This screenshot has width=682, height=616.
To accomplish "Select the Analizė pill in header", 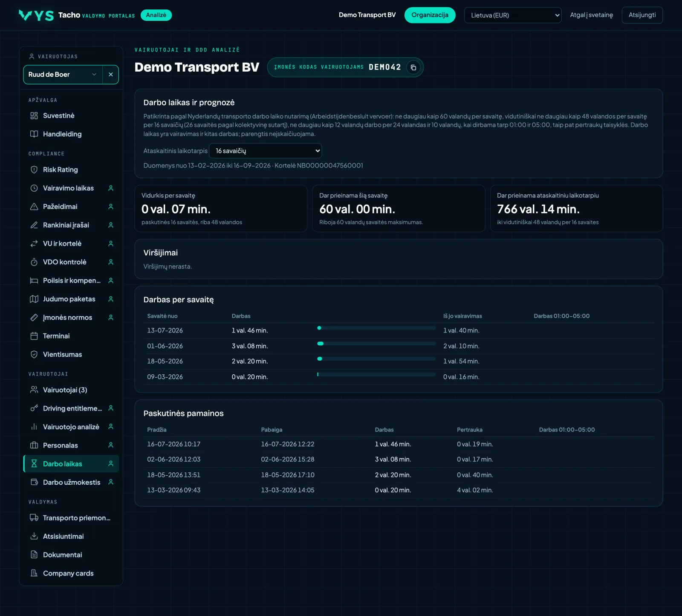I will coord(156,15).
